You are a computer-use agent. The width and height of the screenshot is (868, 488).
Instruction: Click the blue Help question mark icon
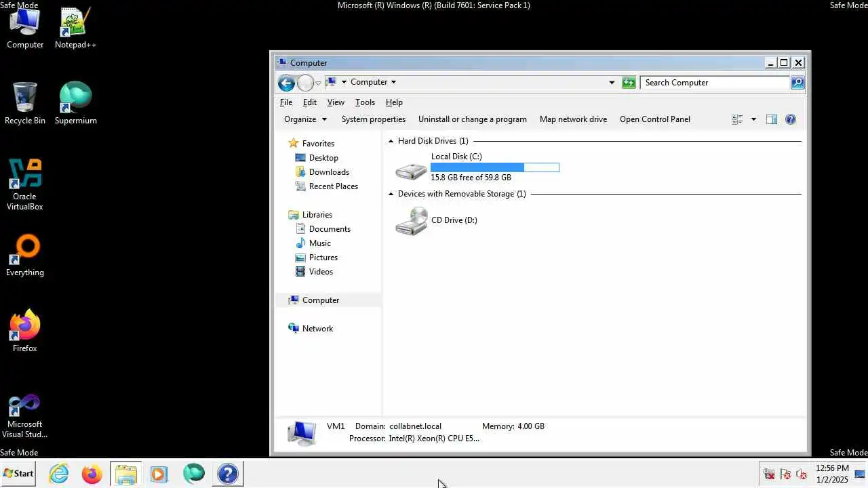(x=791, y=119)
